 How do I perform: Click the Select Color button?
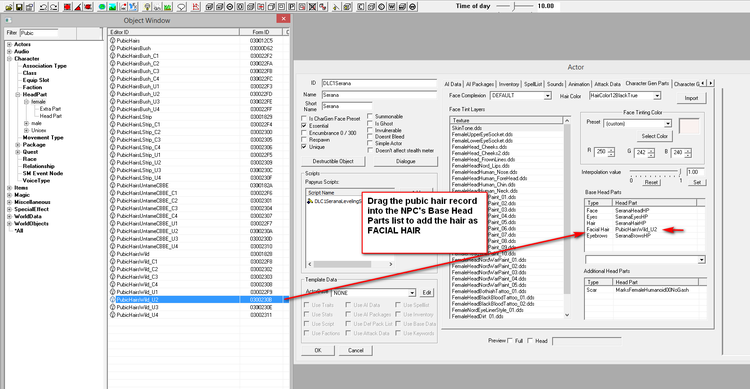(x=654, y=136)
